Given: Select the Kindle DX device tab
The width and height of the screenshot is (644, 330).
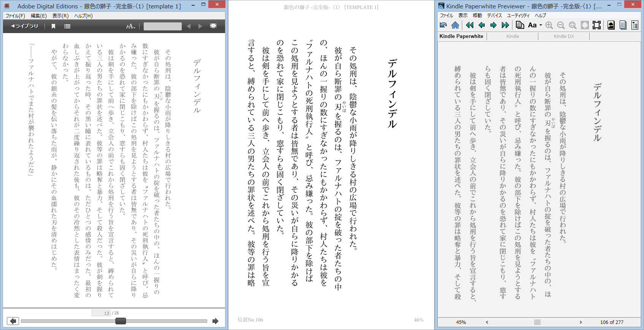Looking at the screenshot, I should click(564, 36).
